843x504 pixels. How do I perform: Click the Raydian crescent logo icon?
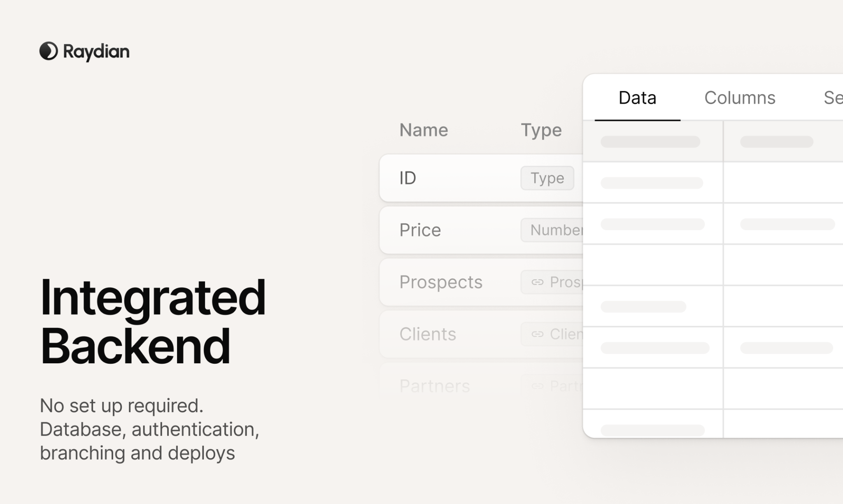[x=49, y=51]
